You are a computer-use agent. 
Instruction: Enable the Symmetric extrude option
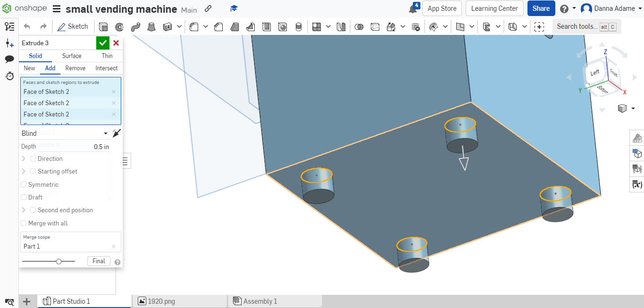click(x=23, y=184)
